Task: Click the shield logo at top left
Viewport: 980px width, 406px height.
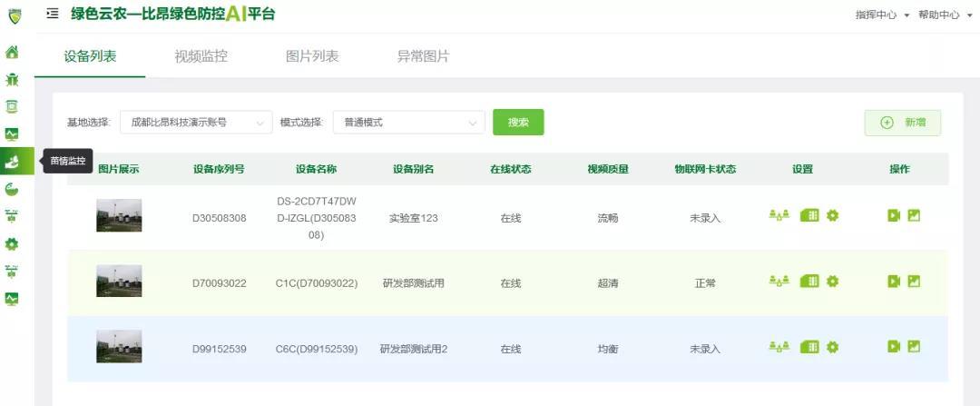Action: click(14, 15)
